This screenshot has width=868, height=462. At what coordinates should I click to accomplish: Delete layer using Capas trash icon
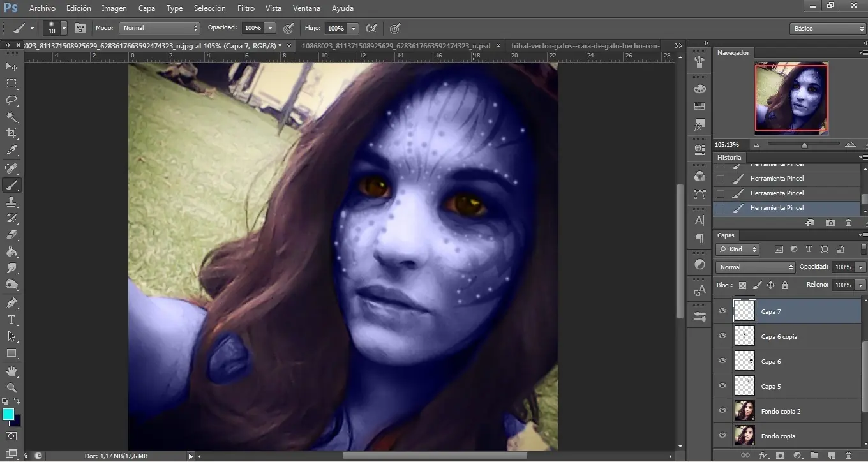click(848, 456)
